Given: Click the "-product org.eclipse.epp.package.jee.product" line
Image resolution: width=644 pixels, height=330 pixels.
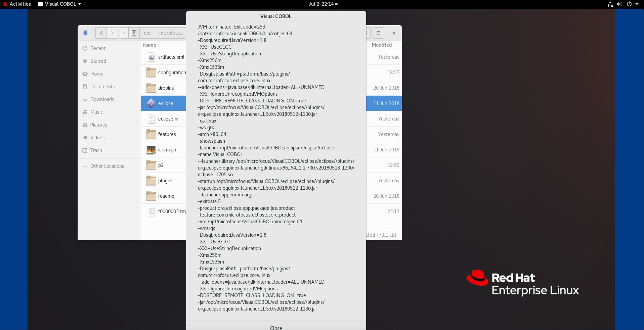Looking at the screenshot, I should point(246,208).
